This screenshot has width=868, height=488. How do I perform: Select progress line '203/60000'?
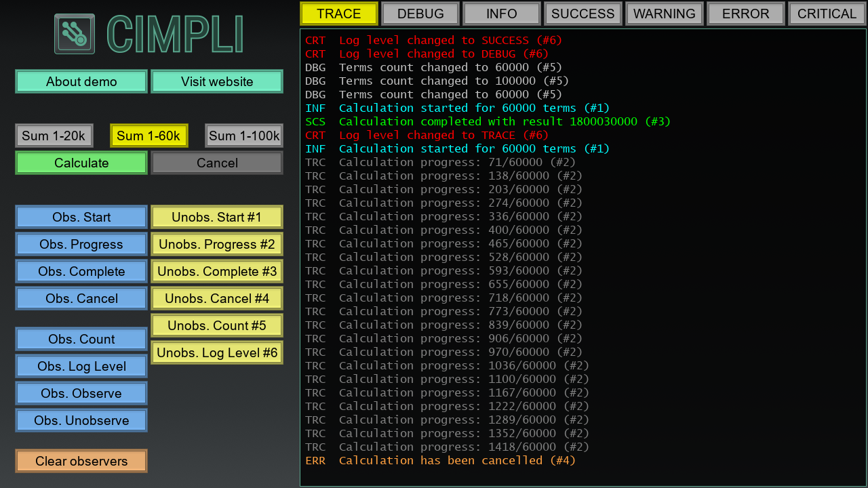coord(444,190)
